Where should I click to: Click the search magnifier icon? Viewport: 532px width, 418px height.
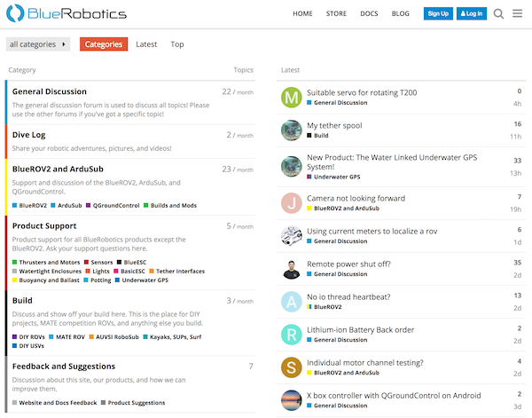coord(499,13)
